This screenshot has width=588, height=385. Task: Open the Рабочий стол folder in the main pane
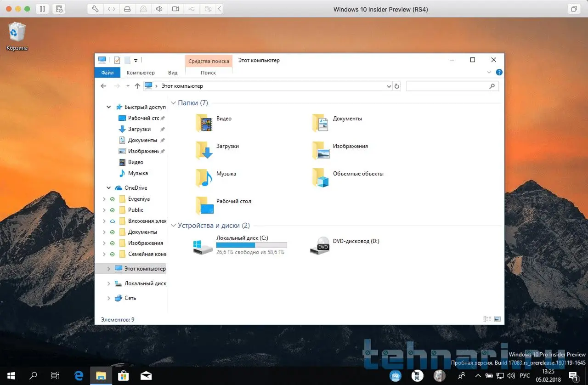coord(223,205)
